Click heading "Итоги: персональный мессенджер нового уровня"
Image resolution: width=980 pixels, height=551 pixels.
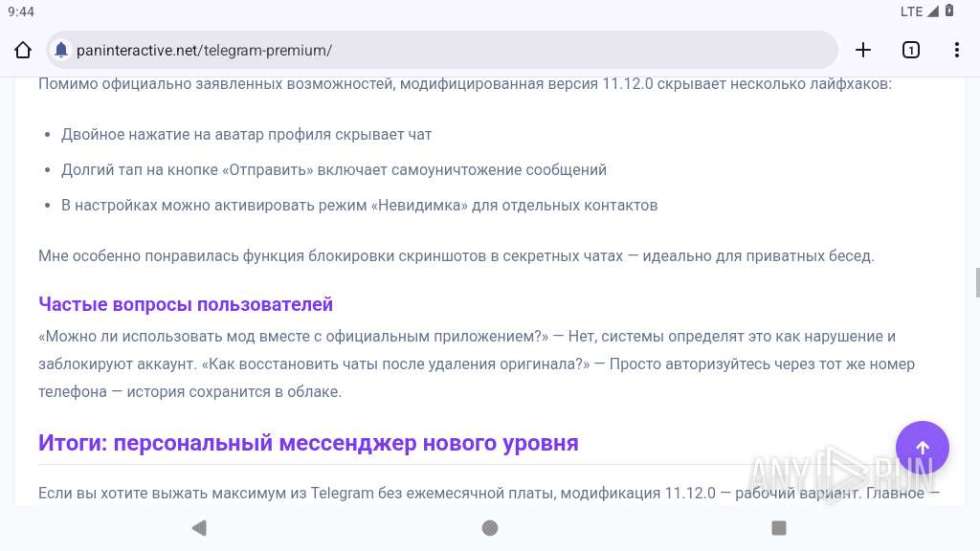(308, 443)
